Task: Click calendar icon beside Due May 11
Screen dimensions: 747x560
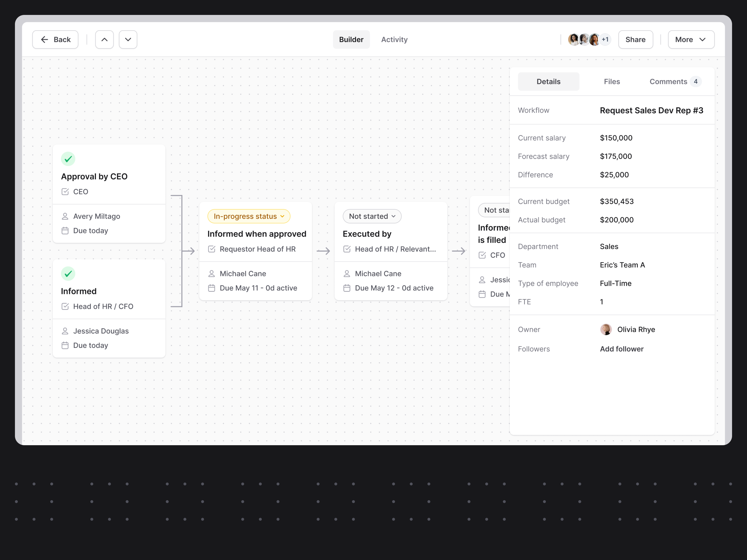Action: point(212,288)
